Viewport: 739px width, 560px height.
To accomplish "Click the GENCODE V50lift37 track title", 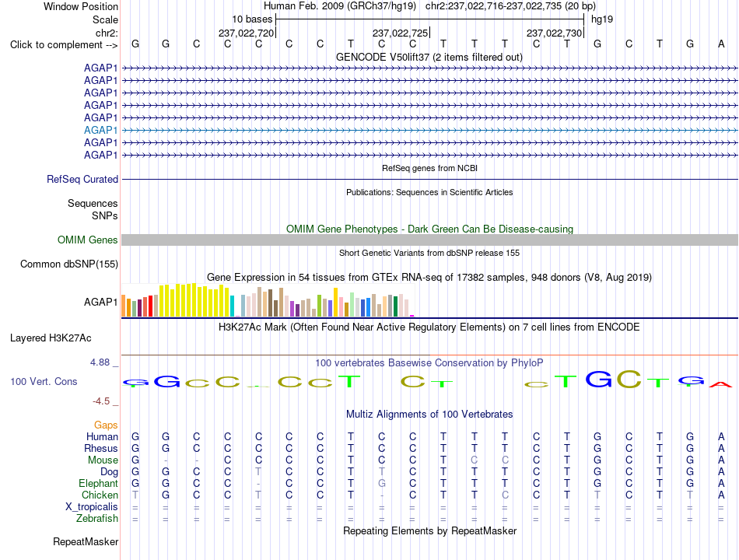I will point(429,57).
